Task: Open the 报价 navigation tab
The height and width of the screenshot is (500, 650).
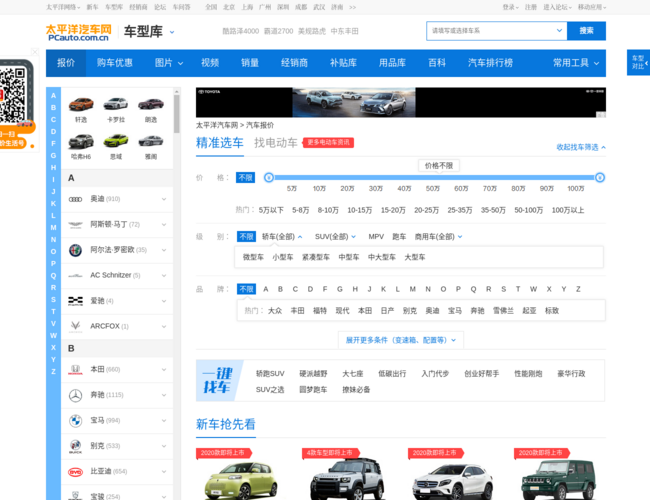Action: coord(66,63)
